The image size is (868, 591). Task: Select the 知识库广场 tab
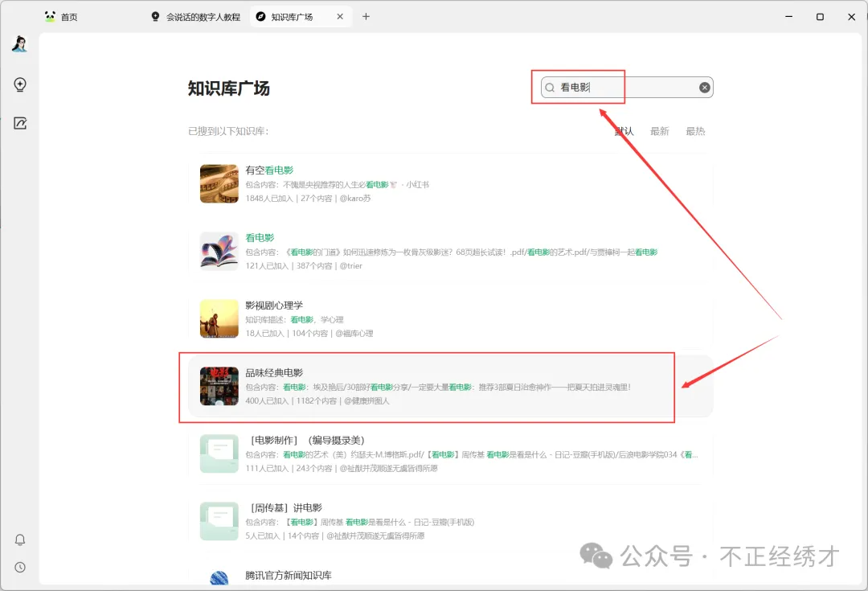[x=301, y=17]
